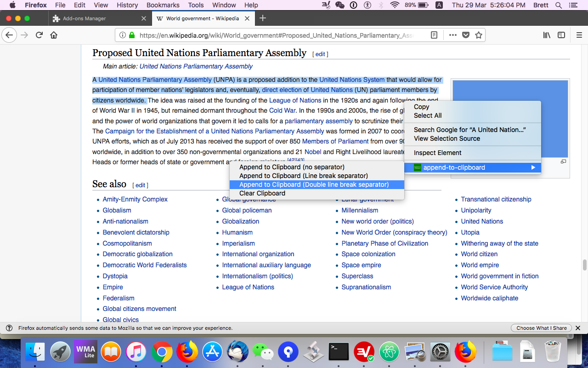Open the Benevolent dictatorship link

[x=136, y=232]
